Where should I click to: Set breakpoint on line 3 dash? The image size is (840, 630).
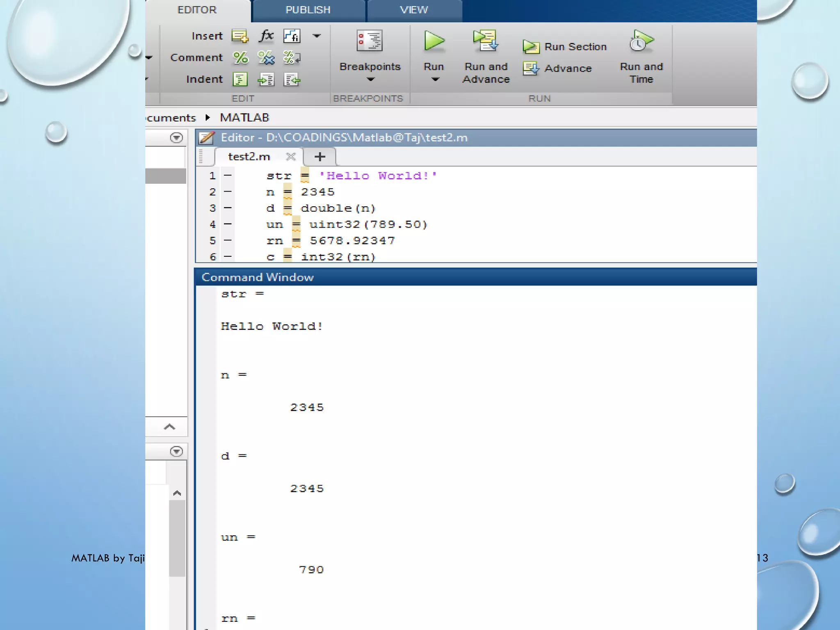click(x=228, y=208)
